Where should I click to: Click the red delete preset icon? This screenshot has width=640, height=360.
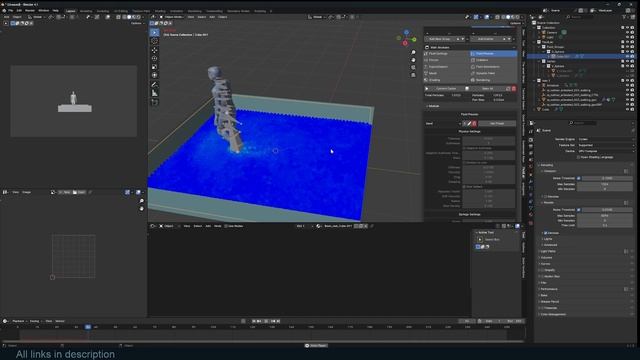474,123
